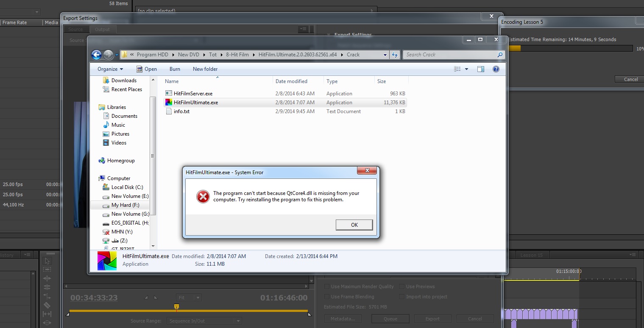Click the Export button in Export Settings

432,319
